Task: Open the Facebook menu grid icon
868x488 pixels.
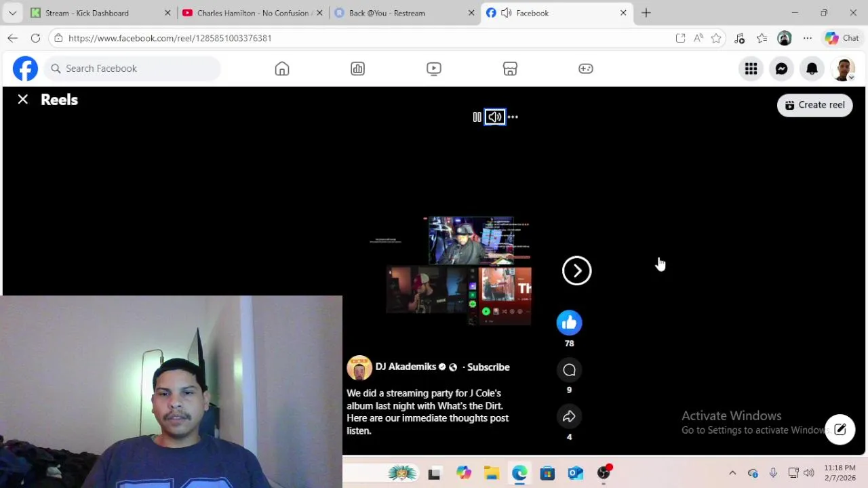Action: click(x=751, y=68)
